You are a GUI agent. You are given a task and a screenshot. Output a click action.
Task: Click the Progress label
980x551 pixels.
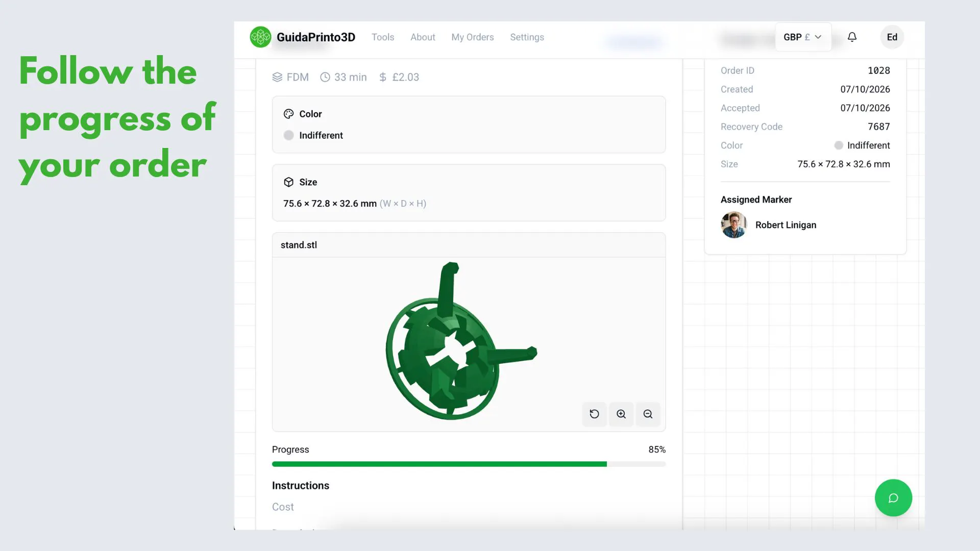(290, 449)
